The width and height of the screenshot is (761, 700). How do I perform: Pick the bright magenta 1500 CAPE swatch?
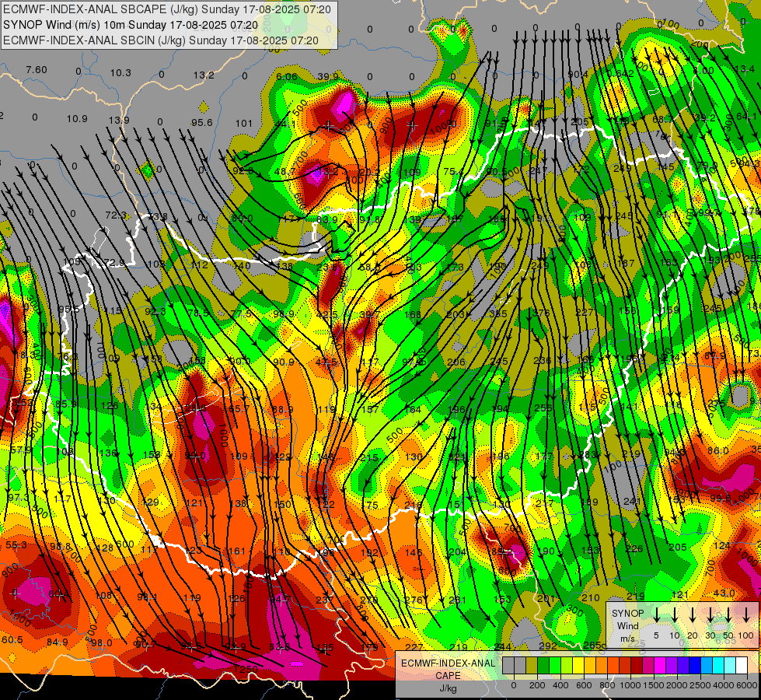click(660, 665)
